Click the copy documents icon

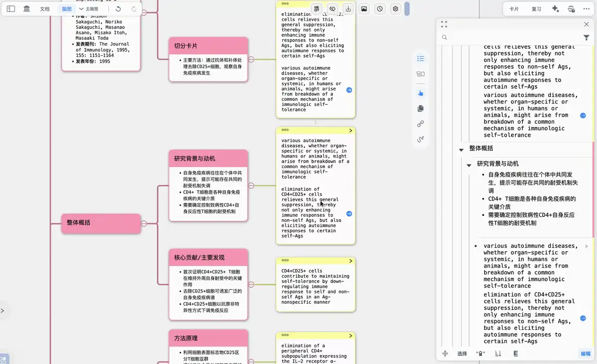(x=420, y=108)
